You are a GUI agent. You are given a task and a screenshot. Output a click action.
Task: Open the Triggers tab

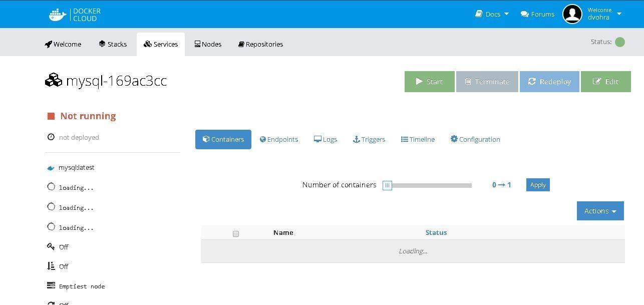(x=369, y=139)
